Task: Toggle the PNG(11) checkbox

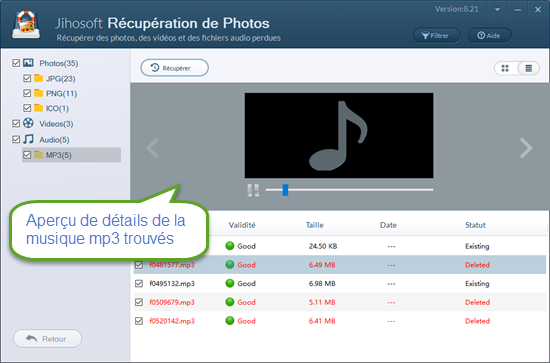Action: (27, 93)
